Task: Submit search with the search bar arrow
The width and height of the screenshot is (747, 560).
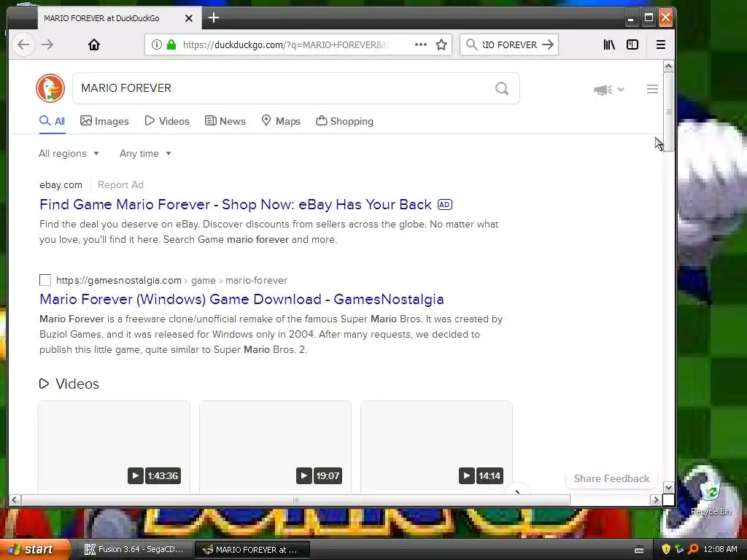Action: pos(549,44)
